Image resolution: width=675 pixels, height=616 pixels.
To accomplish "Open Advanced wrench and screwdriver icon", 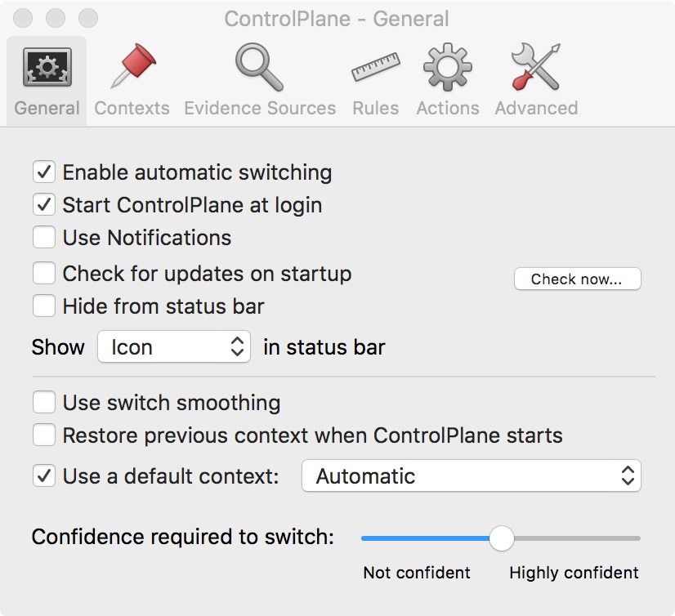I will point(536,67).
